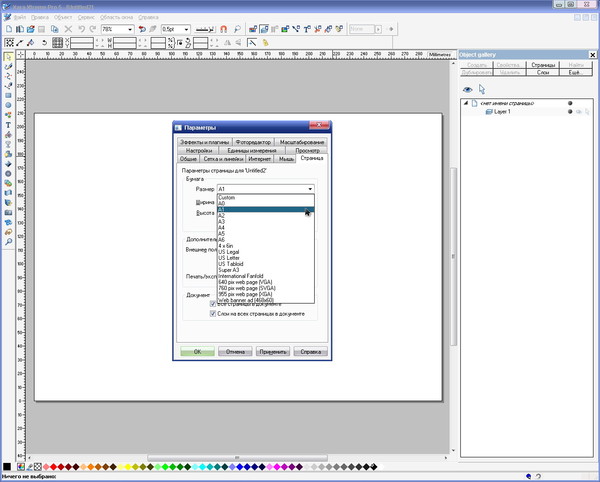
Task: Click the edit color icon by palette
Action: (x=21, y=467)
